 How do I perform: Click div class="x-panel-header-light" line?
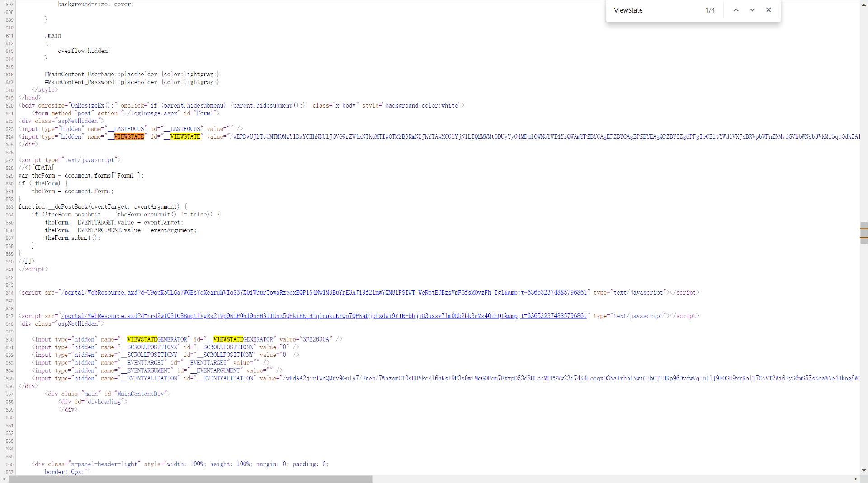pyautogui.click(x=180, y=464)
